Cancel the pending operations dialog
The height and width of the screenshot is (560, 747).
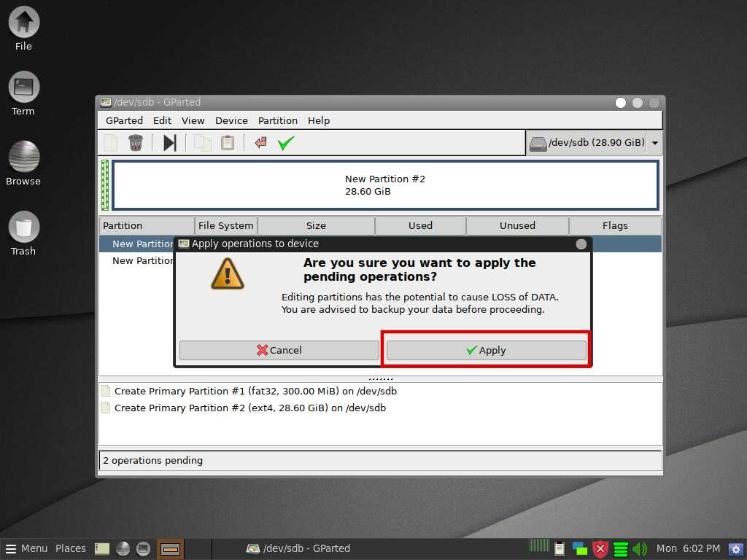tap(279, 350)
